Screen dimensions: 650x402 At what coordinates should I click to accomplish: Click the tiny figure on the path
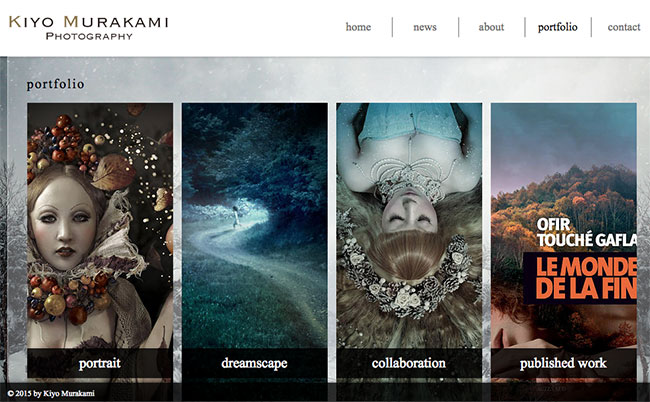click(x=236, y=217)
